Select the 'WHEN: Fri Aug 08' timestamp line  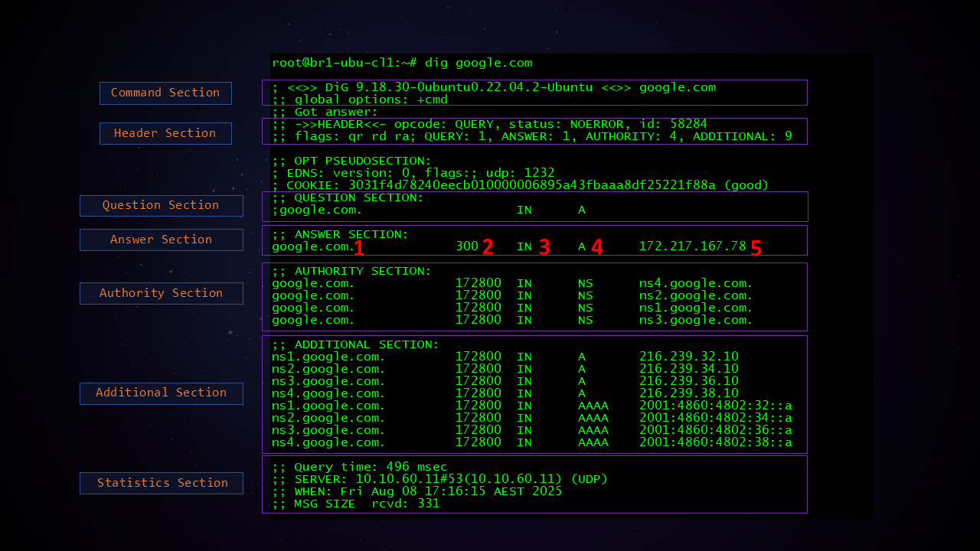point(417,491)
